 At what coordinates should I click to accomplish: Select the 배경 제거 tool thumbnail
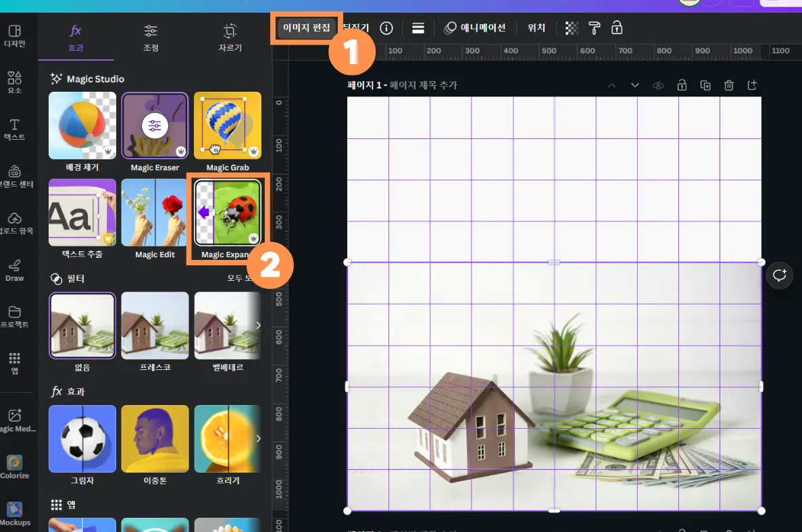(x=82, y=126)
